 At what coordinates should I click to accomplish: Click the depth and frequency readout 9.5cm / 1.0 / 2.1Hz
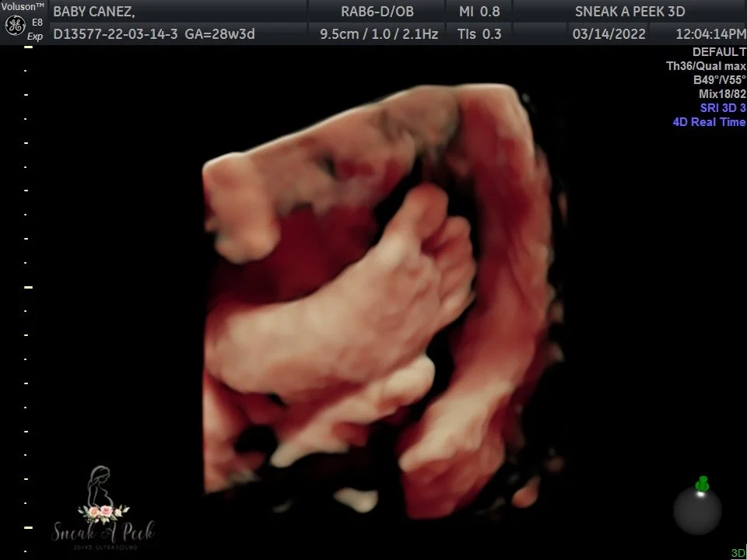coord(379,33)
